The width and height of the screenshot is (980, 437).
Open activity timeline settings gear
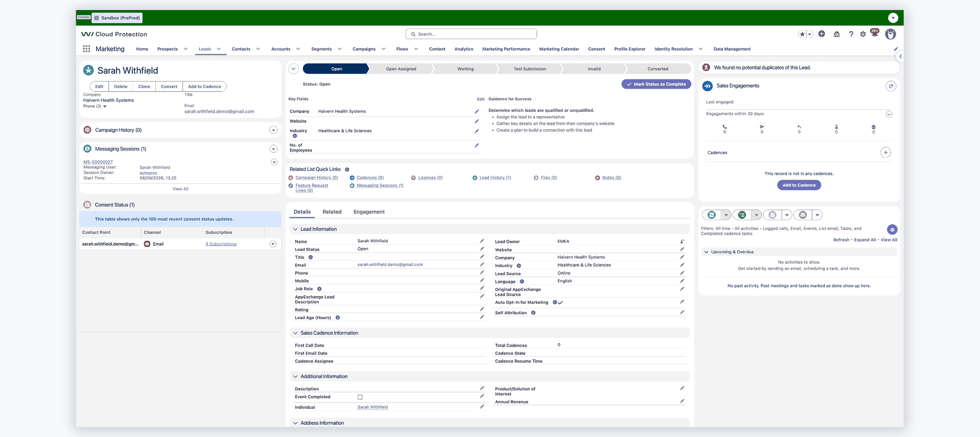pos(892,229)
